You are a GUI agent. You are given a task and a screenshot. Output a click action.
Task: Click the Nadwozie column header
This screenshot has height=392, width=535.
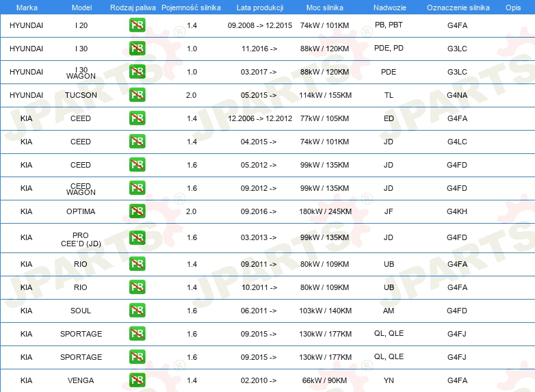390,8
